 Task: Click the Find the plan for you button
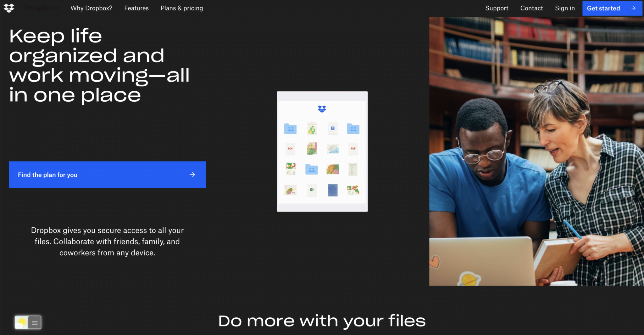(x=107, y=175)
